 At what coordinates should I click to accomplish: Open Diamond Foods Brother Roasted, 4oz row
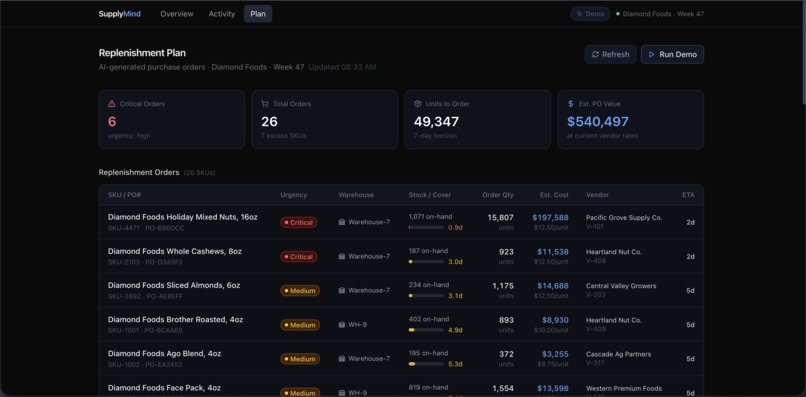[401, 325]
